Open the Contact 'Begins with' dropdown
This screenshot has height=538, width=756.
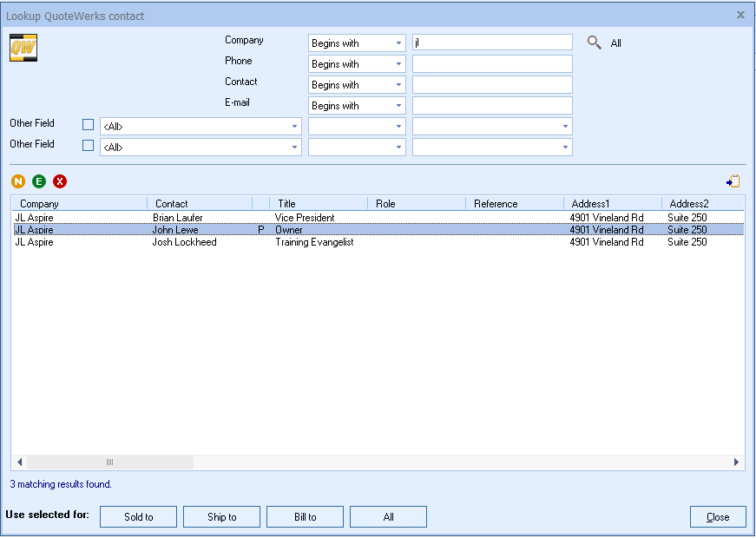357,85
